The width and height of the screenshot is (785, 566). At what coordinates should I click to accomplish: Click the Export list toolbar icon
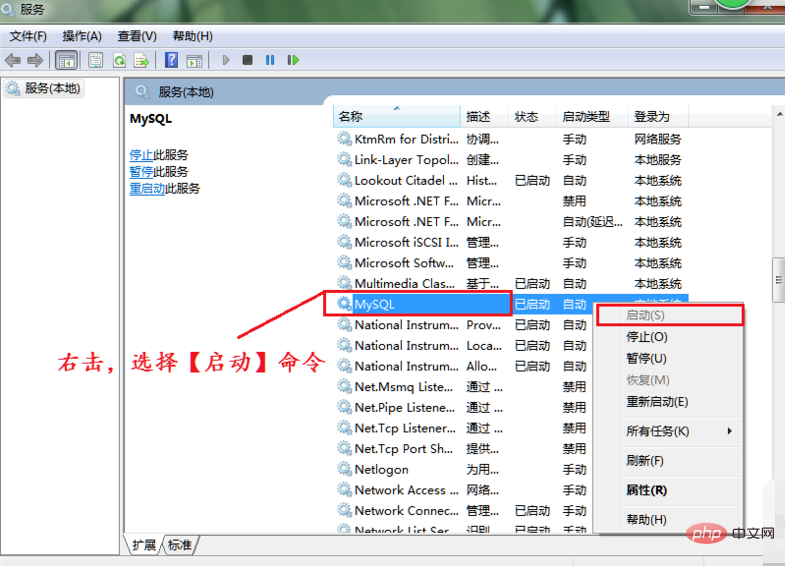142,61
